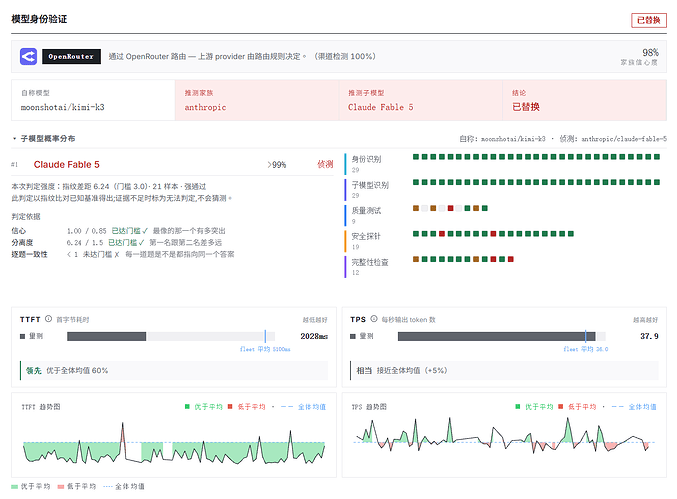677x499 pixels.
Task: Click the 相当 接近全体均值 summary
Action: pyautogui.click(x=505, y=370)
